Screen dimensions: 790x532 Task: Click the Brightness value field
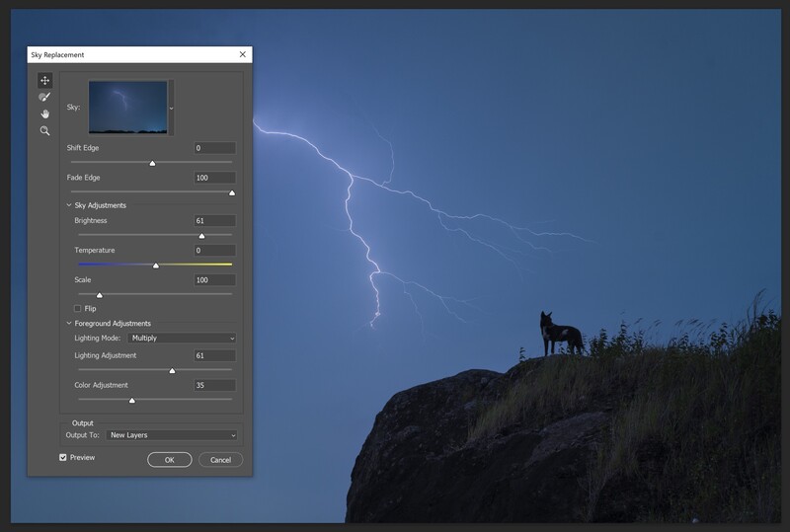(x=214, y=221)
